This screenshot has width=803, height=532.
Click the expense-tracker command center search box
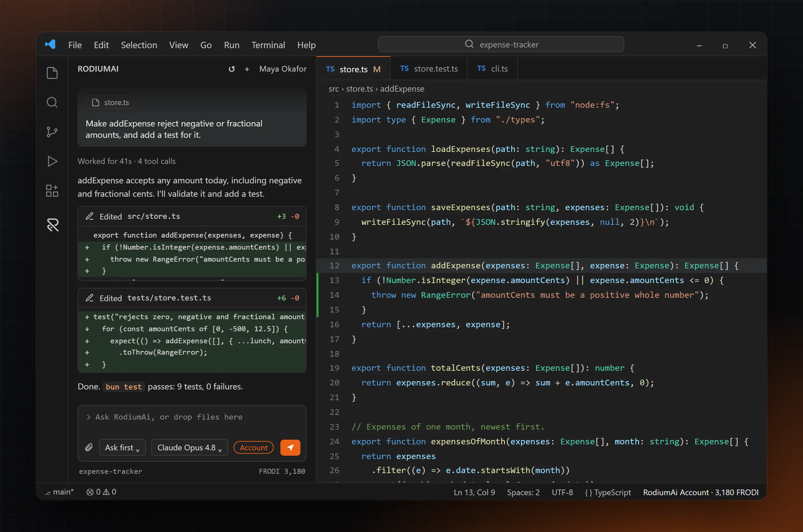click(x=501, y=44)
